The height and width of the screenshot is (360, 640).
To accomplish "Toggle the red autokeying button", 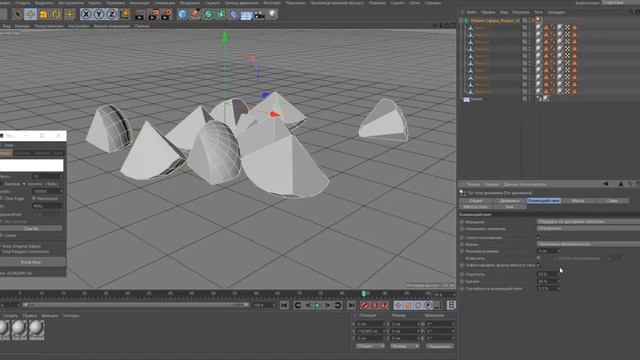I will point(375,305).
